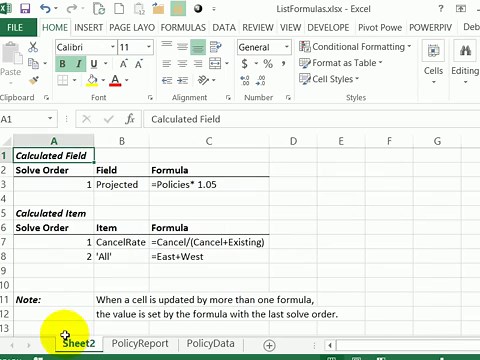Undo the last action
The image size is (480, 360).
tap(45, 9)
